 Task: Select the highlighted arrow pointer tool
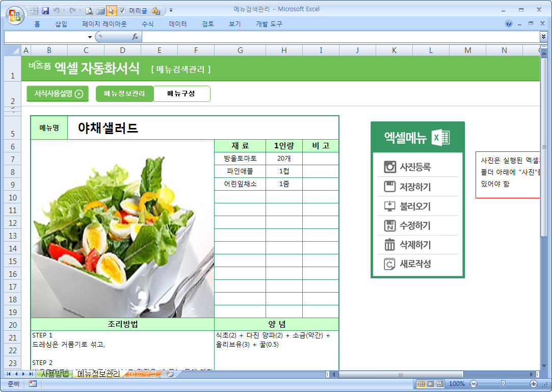pyautogui.click(x=111, y=11)
